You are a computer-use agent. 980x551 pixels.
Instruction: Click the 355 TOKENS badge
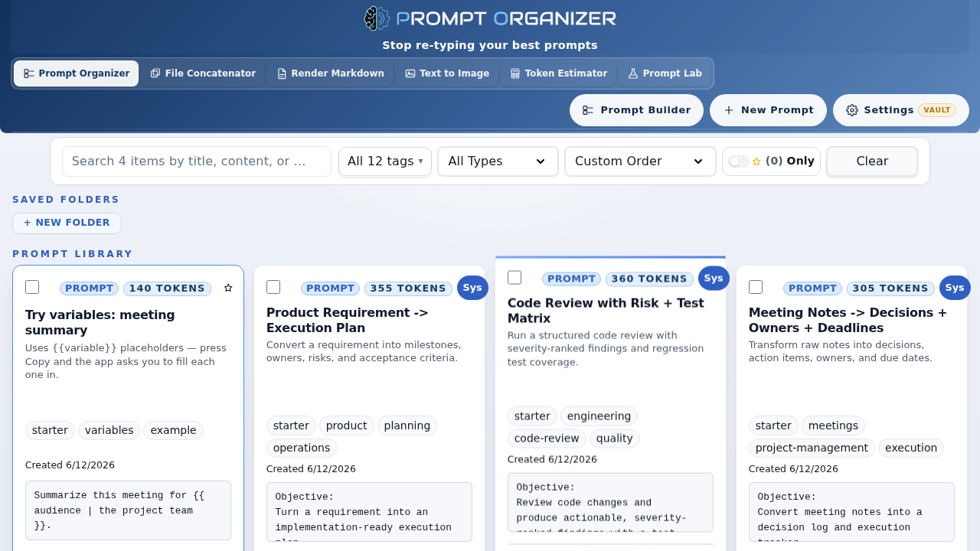tap(408, 289)
